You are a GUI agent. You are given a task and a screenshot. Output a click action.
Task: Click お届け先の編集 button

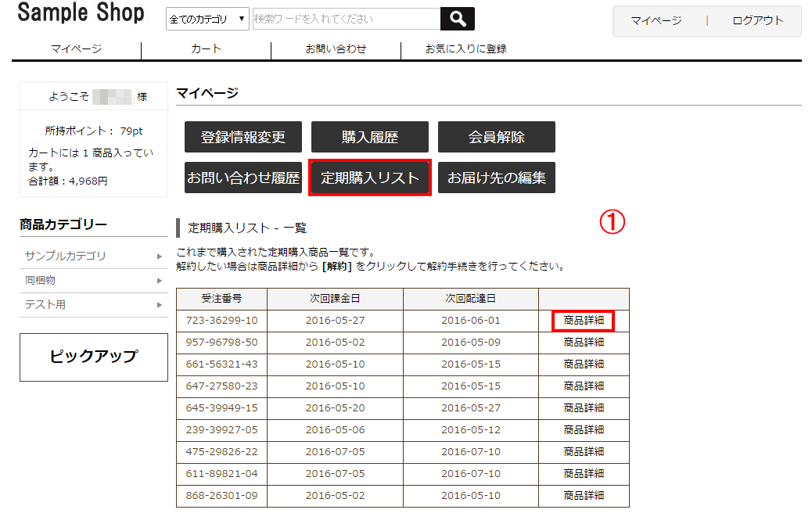pyautogui.click(x=497, y=178)
